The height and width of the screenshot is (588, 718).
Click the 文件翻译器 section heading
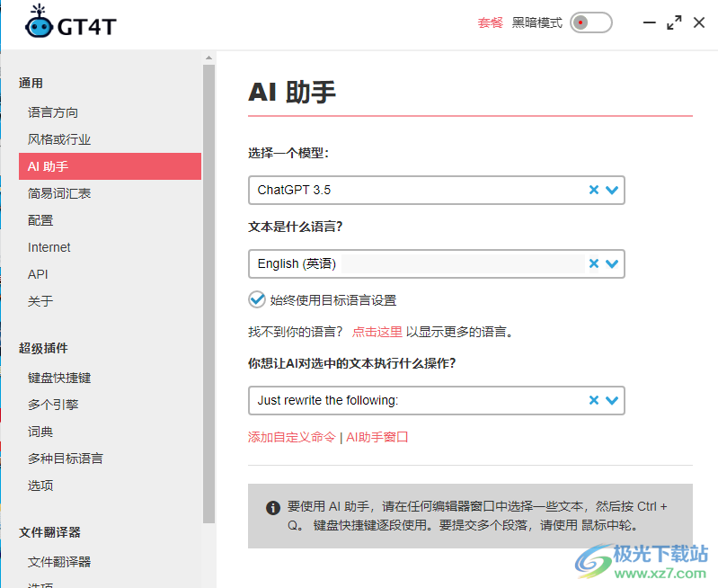[x=49, y=532]
